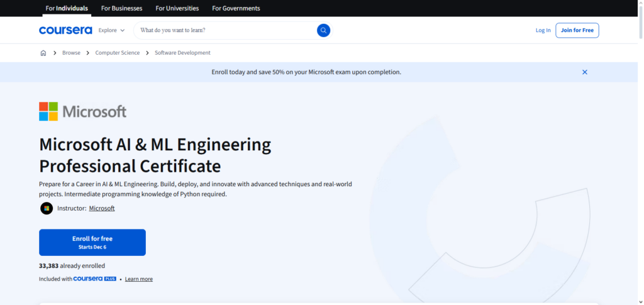Open the Microsoft instructor link

[x=102, y=208]
